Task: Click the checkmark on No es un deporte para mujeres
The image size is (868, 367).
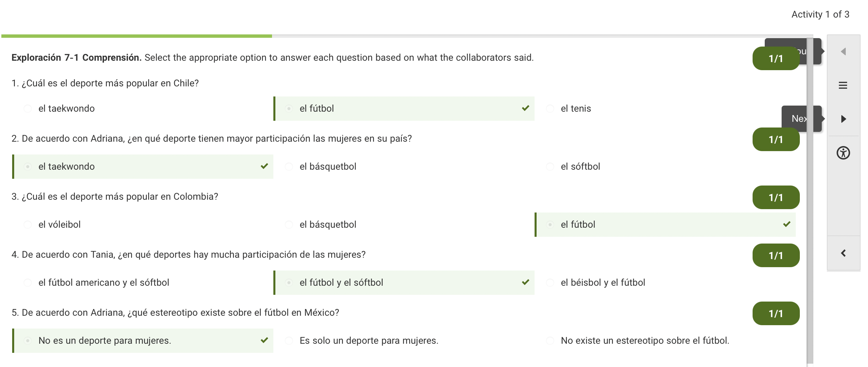Action: click(264, 340)
